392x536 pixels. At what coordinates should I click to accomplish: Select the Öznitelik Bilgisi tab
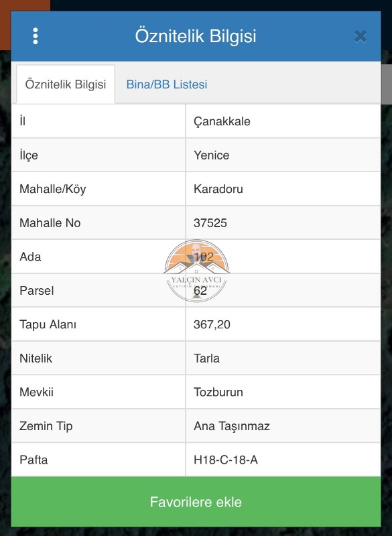(x=66, y=84)
